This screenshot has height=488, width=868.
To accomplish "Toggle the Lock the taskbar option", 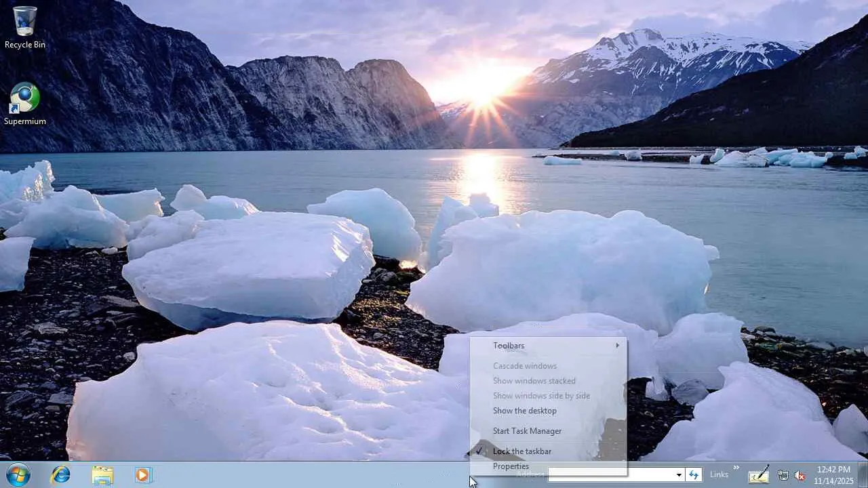I will (x=548, y=451).
